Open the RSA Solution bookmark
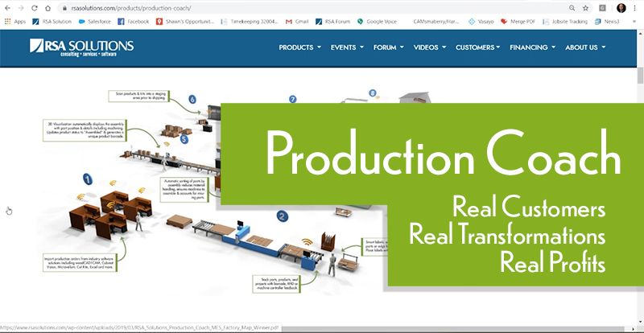This screenshot has height=333, width=644. click(x=52, y=22)
